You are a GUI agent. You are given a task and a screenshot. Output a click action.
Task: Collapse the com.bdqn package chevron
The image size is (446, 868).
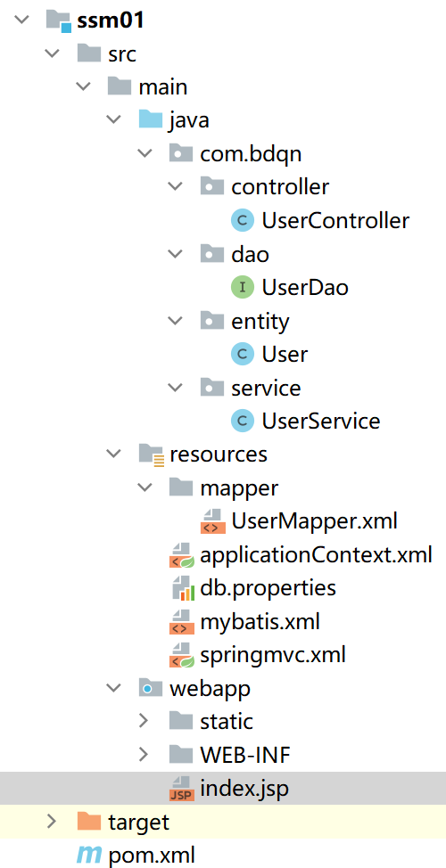tap(145, 153)
